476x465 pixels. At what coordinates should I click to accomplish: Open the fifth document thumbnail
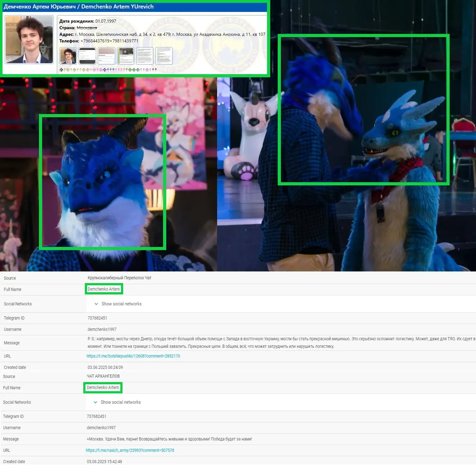pyautogui.click(x=145, y=56)
